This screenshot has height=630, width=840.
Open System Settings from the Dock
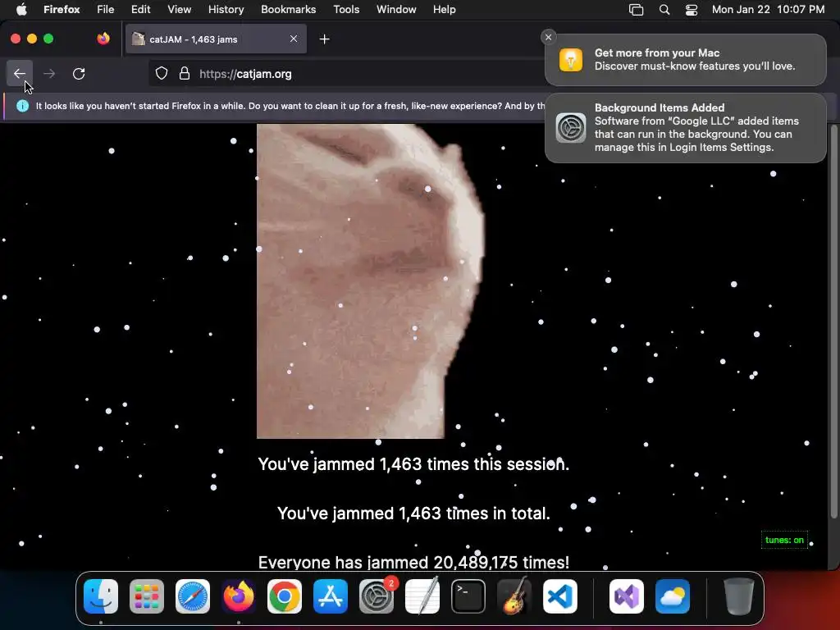pyautogui.click(x=376, y=596)
